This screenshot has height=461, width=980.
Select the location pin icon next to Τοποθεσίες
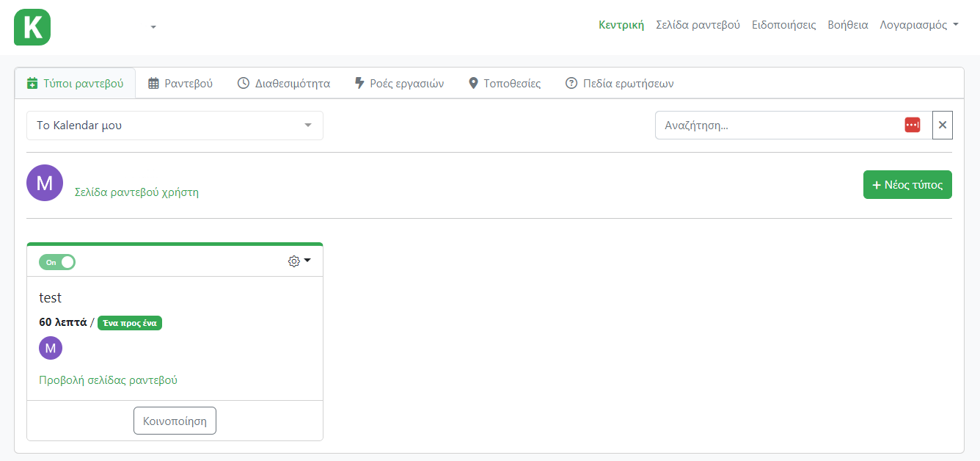tap(473, 83)
